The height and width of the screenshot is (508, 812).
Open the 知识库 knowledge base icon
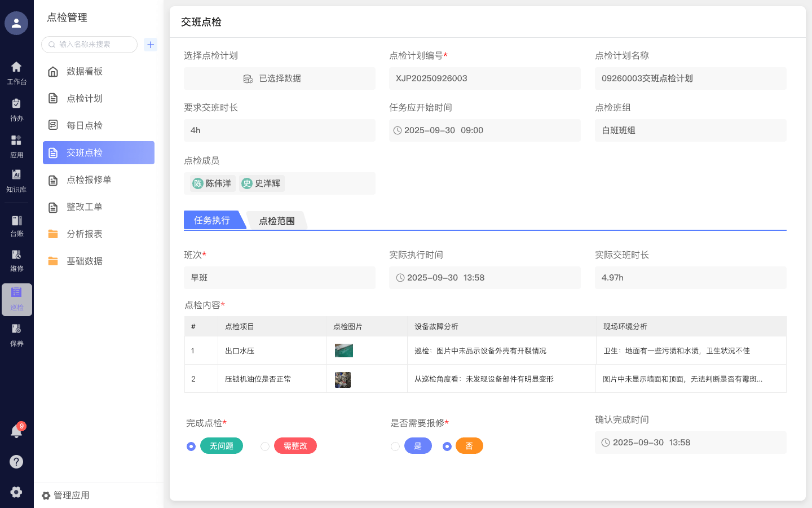click(16, 179)
